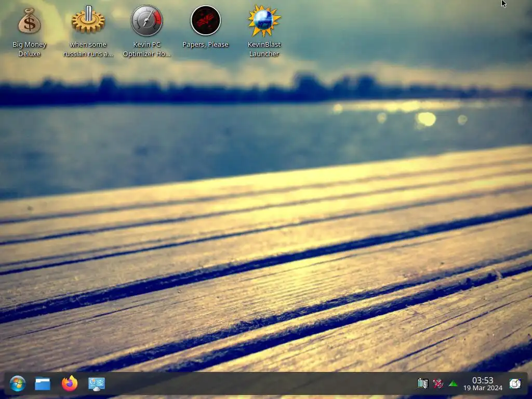Expand hidden tray icons with green arrow
This screenshot has height=399, width=532.
click(x=453, y=384)
